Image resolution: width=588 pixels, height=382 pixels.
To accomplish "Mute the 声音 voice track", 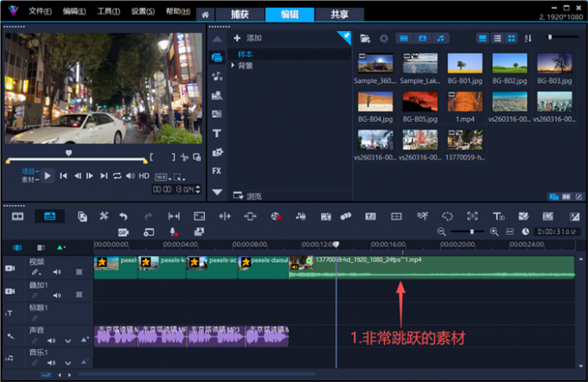I will point(51,341).
